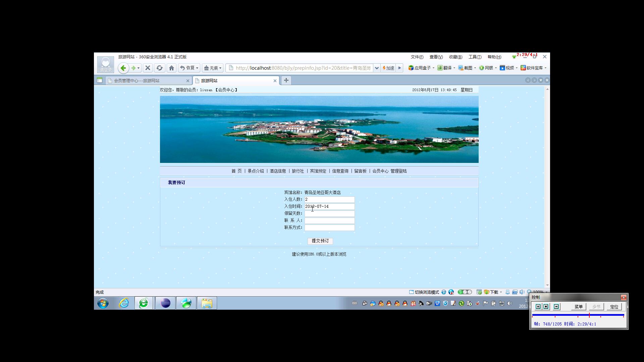Click the status bar speaker mute icon
Viewport: 644px width, 362px height.
522,292
